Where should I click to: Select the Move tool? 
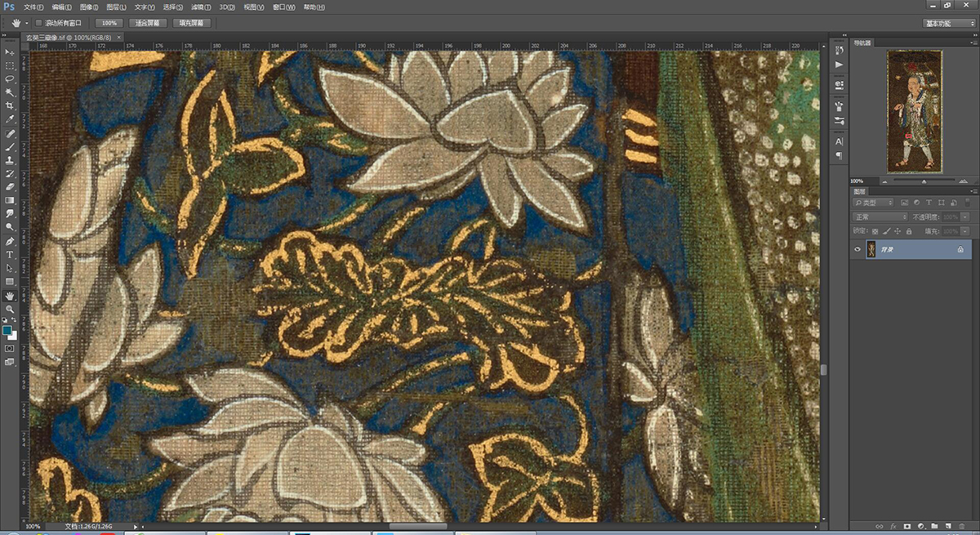pyautogui.click(x=10, y=52)
